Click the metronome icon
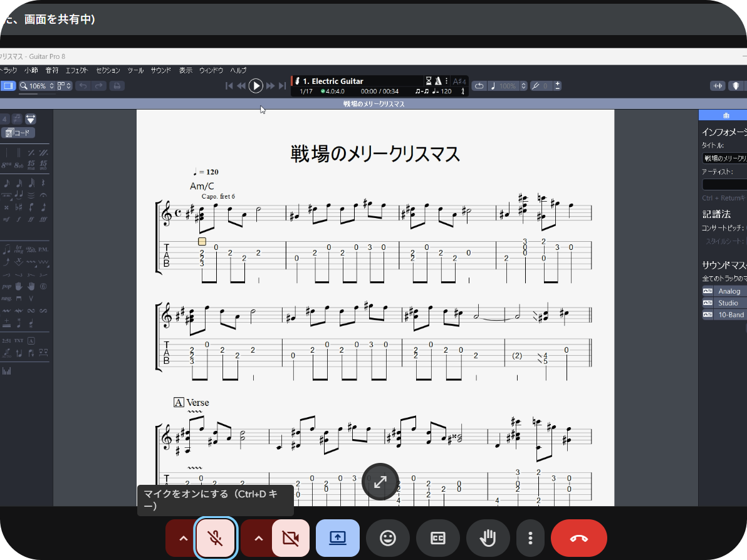The width and height of the screenshot is (747, 560). point(438,81)
